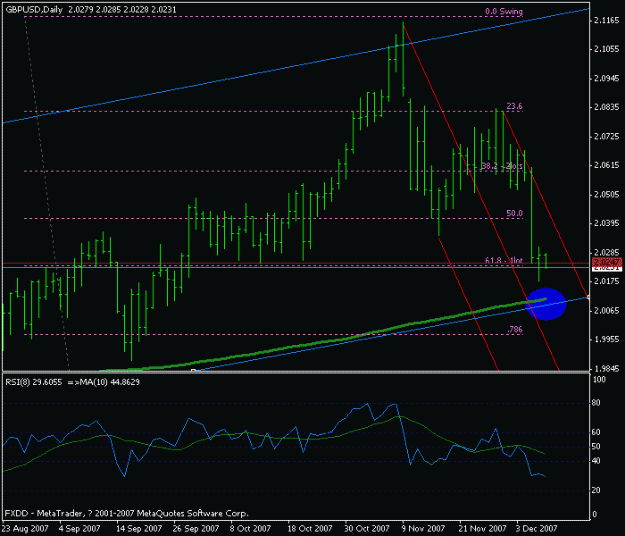This screenshot has width=625, height=536.
Task: Select the '61.8 - 1lot' Fibonacci label
Action: click(x=504, y=260)
